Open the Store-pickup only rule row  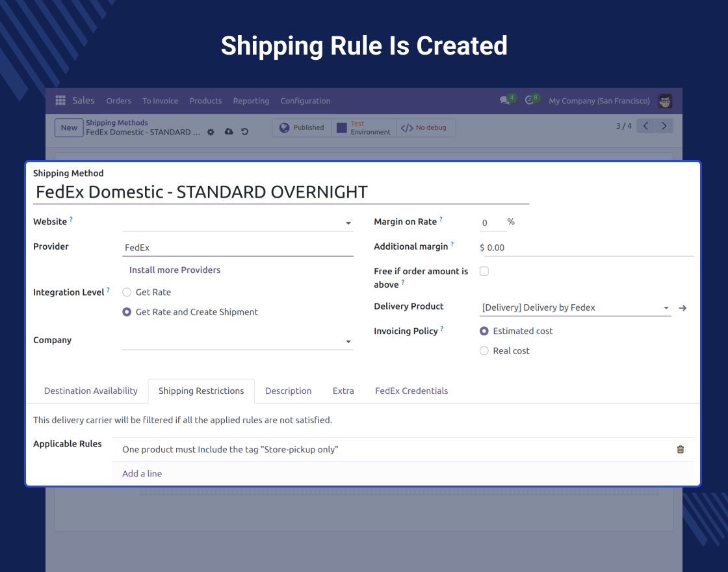(403, 449)
